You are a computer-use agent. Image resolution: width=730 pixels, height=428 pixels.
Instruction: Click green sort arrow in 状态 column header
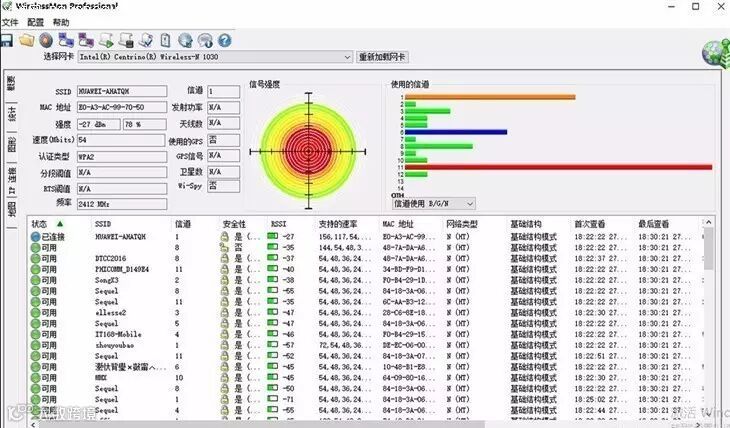(x=60, y=224)
